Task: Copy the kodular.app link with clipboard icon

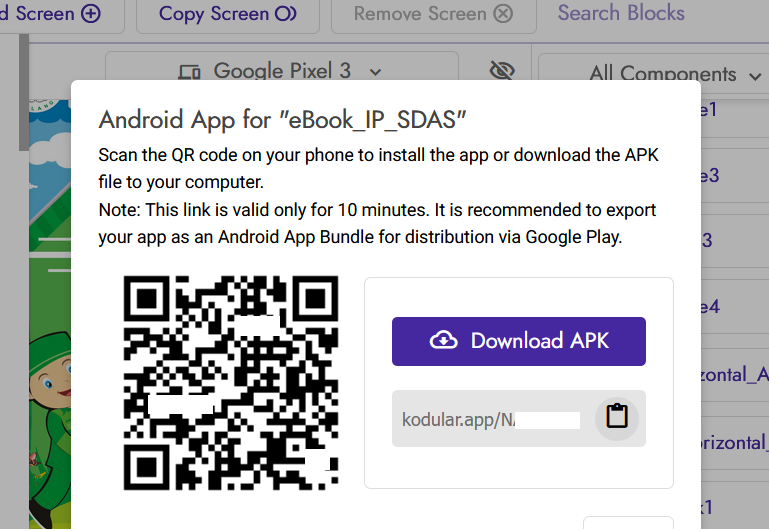Action: click(x=616, y=418)
